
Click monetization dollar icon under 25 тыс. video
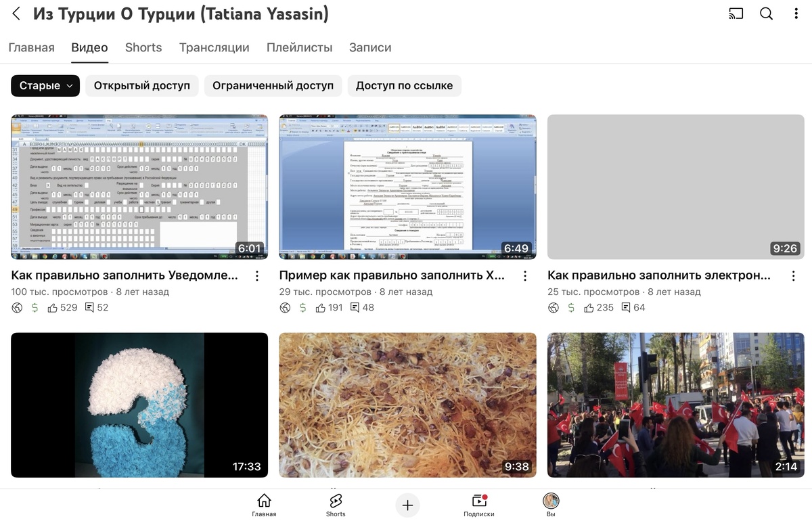pyautogui.click(x=570, y=308)
